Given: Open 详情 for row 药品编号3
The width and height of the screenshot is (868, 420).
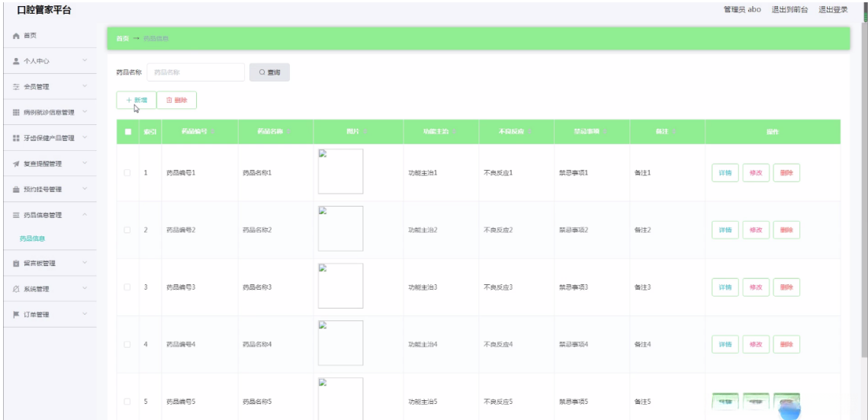Looking at the screenshot, I should tap(725, 287).
